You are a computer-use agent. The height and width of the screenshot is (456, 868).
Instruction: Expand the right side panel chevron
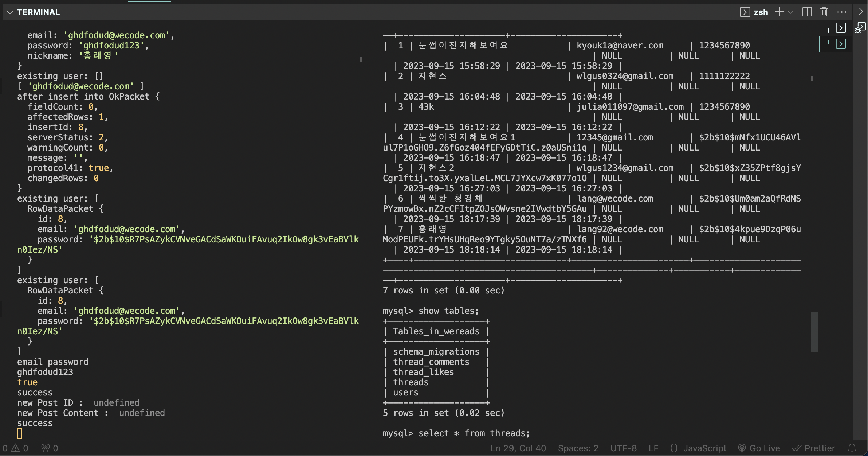coord(860,12)
